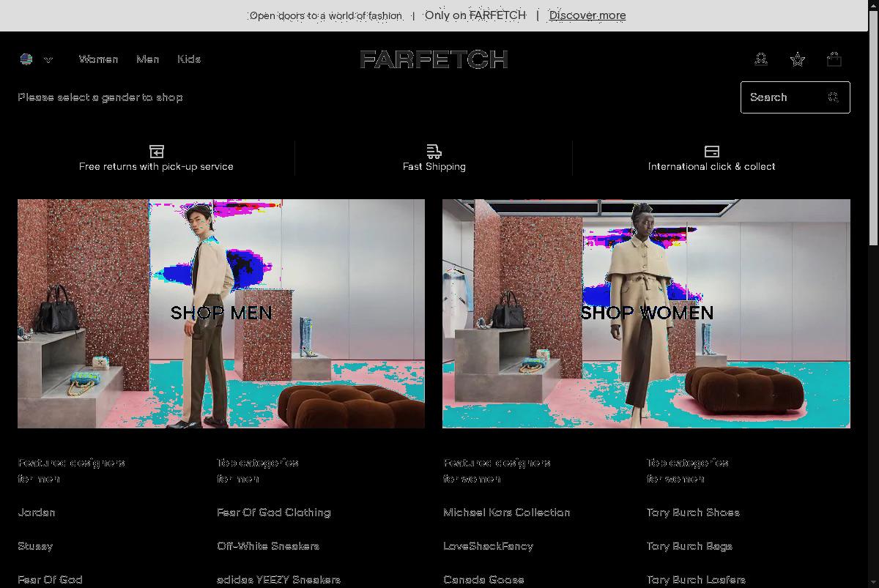Select the Fast Shipping text
Viewport: 879px width, 588px height.
434,167
